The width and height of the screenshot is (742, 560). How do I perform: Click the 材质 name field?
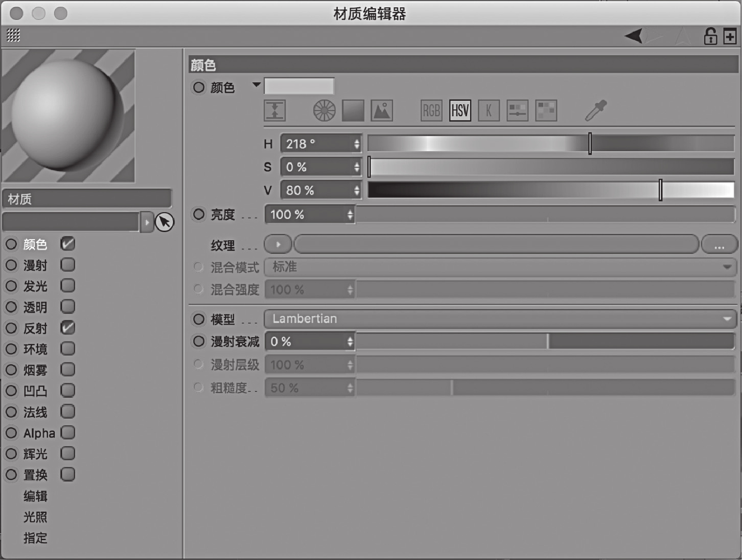coord(87,199)
